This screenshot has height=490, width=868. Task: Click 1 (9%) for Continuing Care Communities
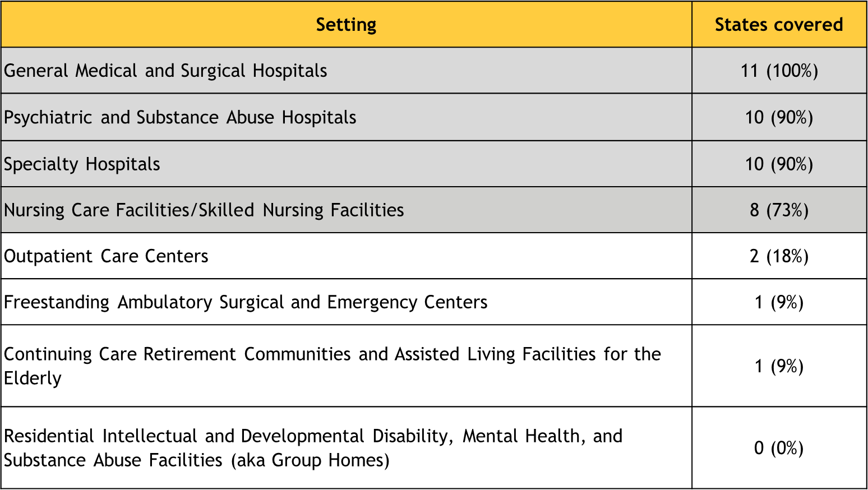tap(779, 366)
